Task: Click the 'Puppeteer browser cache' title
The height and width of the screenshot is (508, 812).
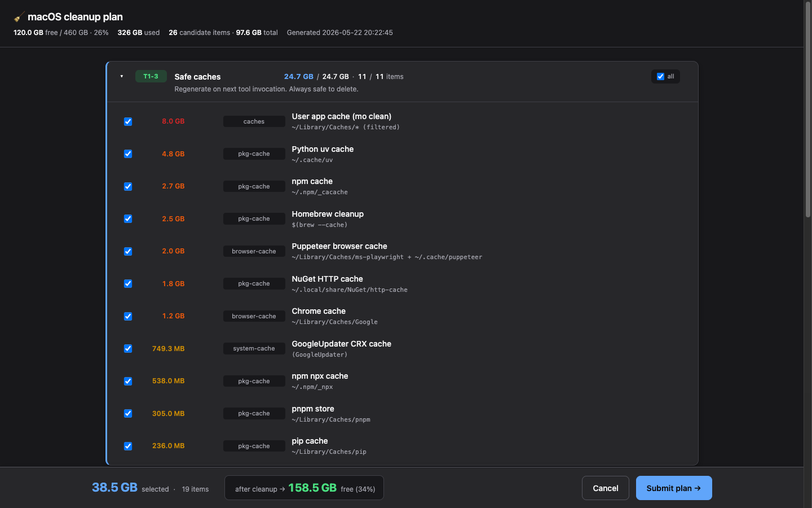Action: tap(339, 246)
